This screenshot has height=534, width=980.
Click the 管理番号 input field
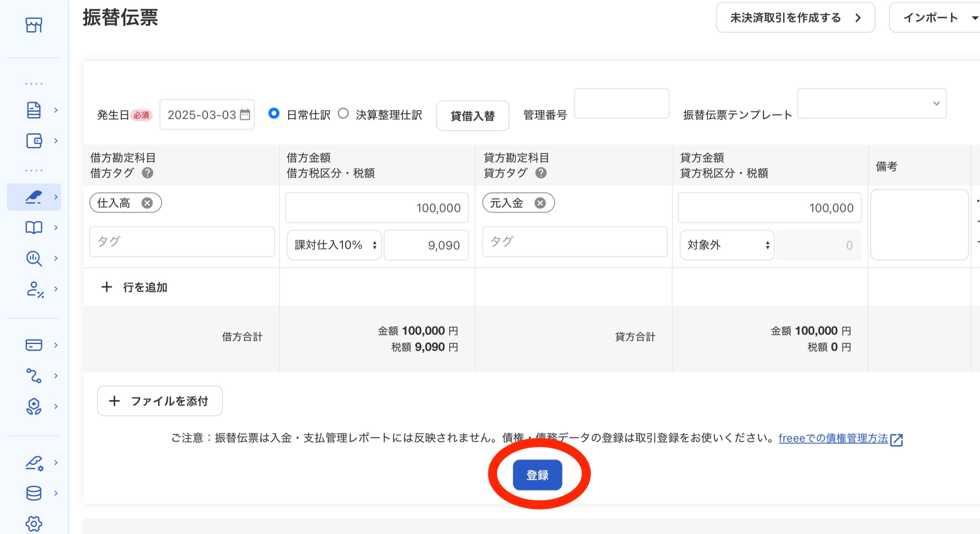(x=622, y=103)
